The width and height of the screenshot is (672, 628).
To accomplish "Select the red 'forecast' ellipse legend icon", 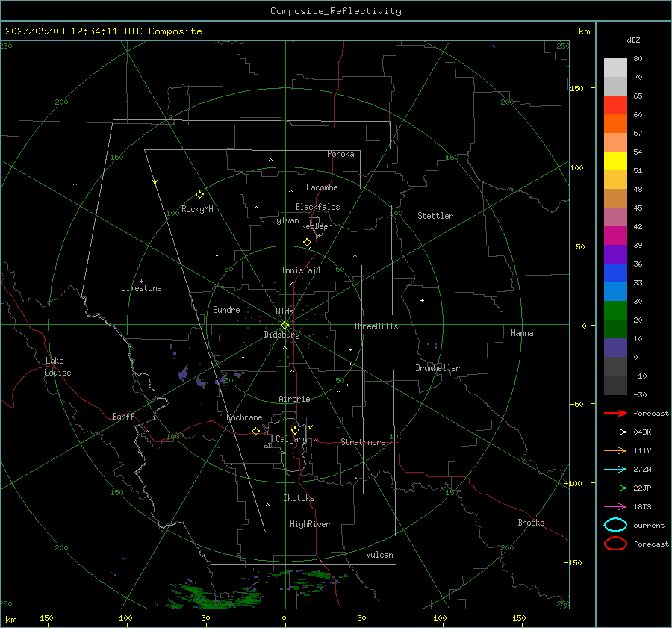I will pos(615,544).
